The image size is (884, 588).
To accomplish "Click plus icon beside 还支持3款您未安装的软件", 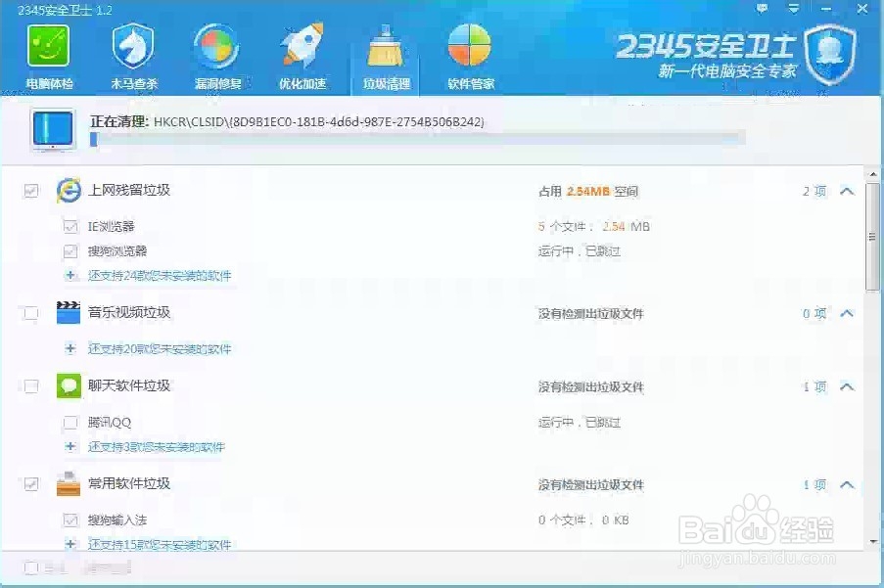I will pyautogui.click(x=70, y=447).
